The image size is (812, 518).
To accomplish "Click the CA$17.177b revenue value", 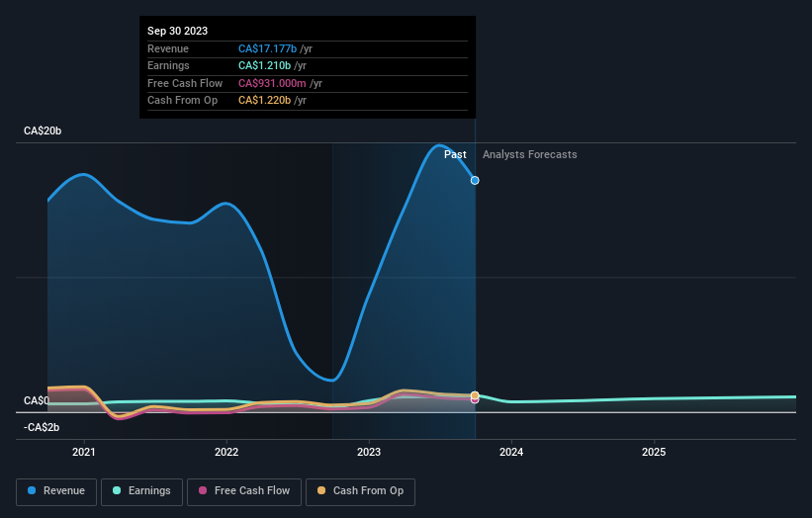I will coord(267,48).
